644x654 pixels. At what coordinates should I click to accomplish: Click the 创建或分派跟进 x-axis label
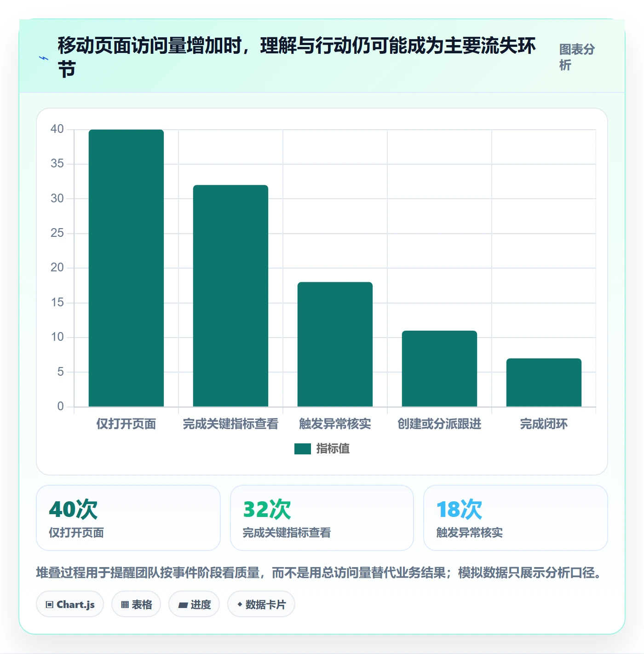[439, 424]
